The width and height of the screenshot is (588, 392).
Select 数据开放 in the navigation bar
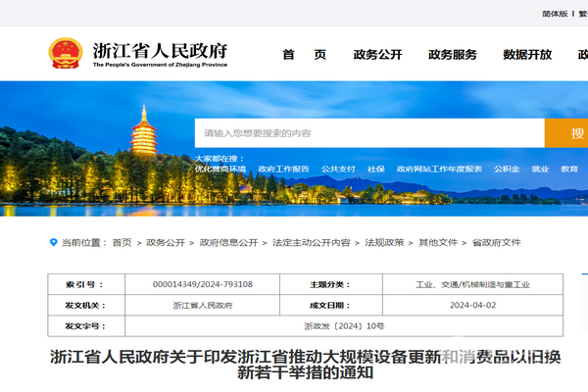click(x=526, y=55)
